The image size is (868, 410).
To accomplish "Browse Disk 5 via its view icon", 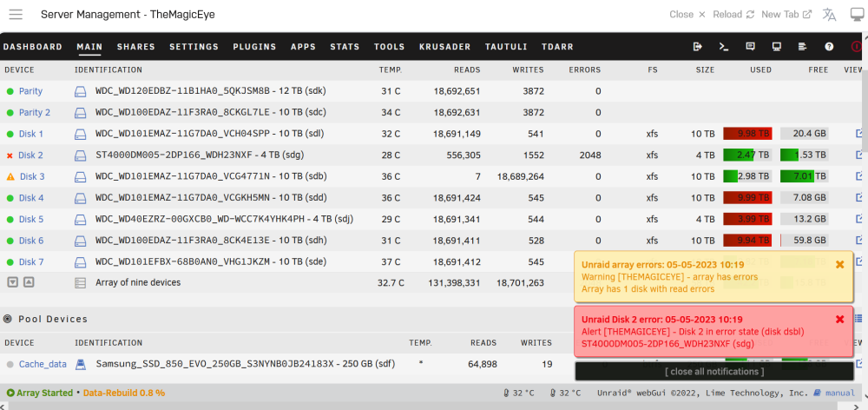I will pos(859,219).
